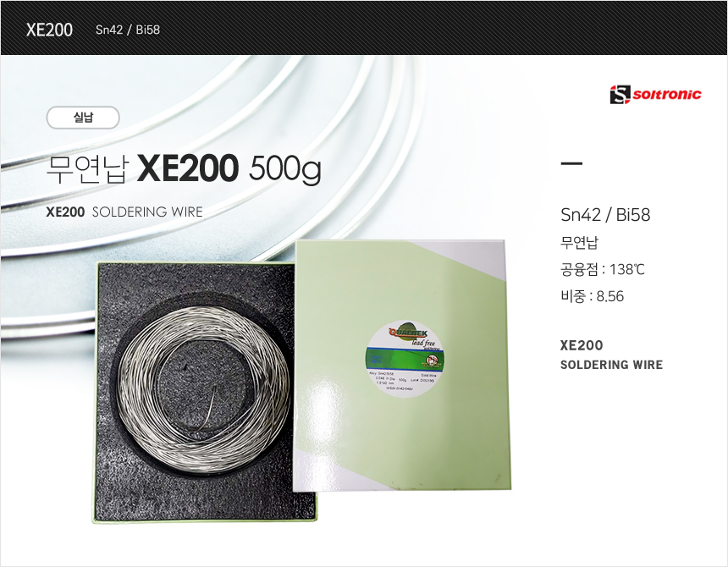Click the short dash divider above specs
The image size is (728, 567).
pyautogui.click(x=571, y=163)
